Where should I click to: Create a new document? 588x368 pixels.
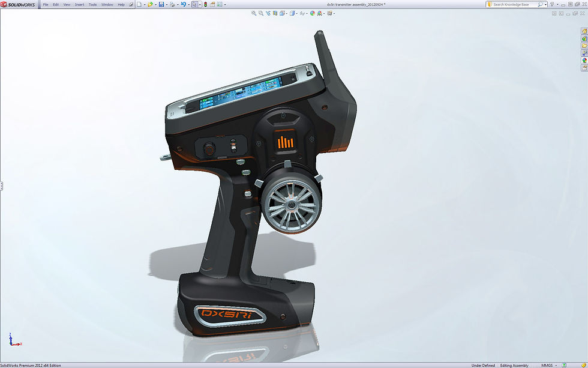pyautogui.click(x=139, y=4)
